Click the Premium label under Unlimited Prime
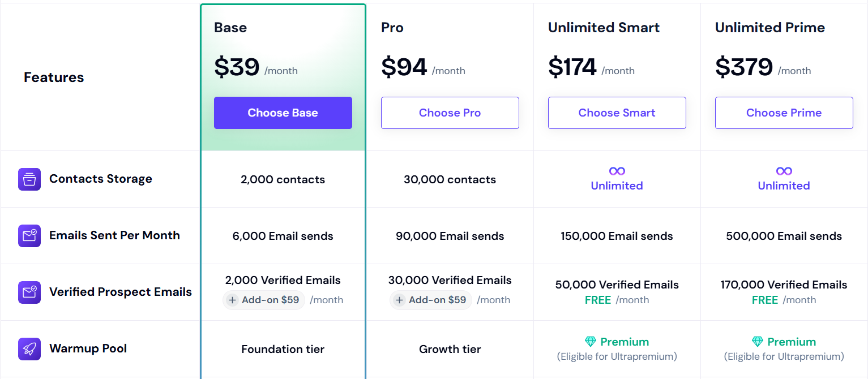Screen dimensions: 868x379 pos(792,342)
